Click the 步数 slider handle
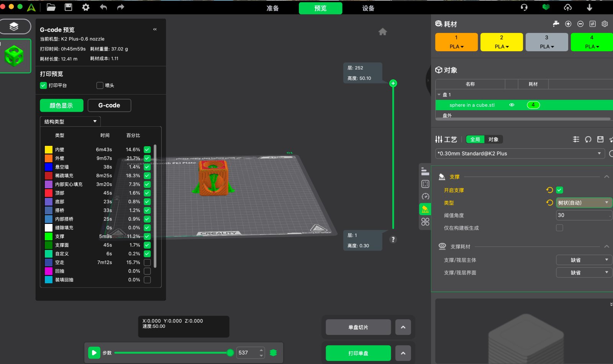Viewport: 613px width, 364px height. pyautogui.click(x=230, y=353)
